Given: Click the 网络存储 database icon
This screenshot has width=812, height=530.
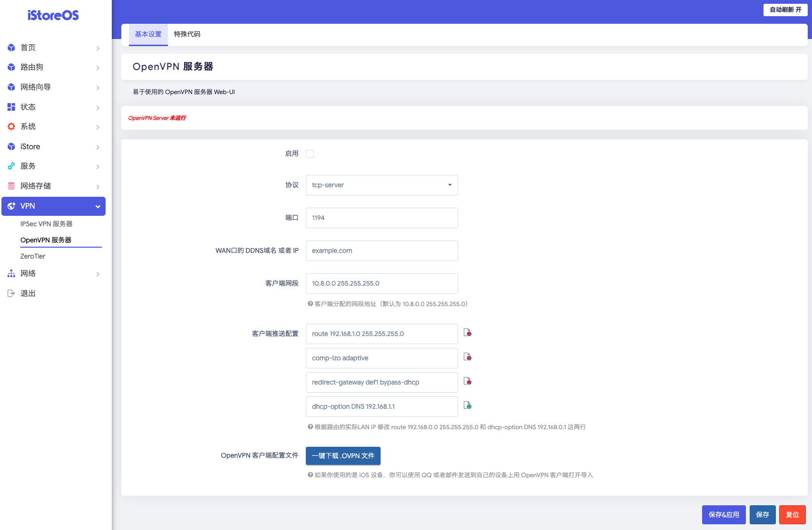Looking at the screenshot, I should click(x=11, y=186).
